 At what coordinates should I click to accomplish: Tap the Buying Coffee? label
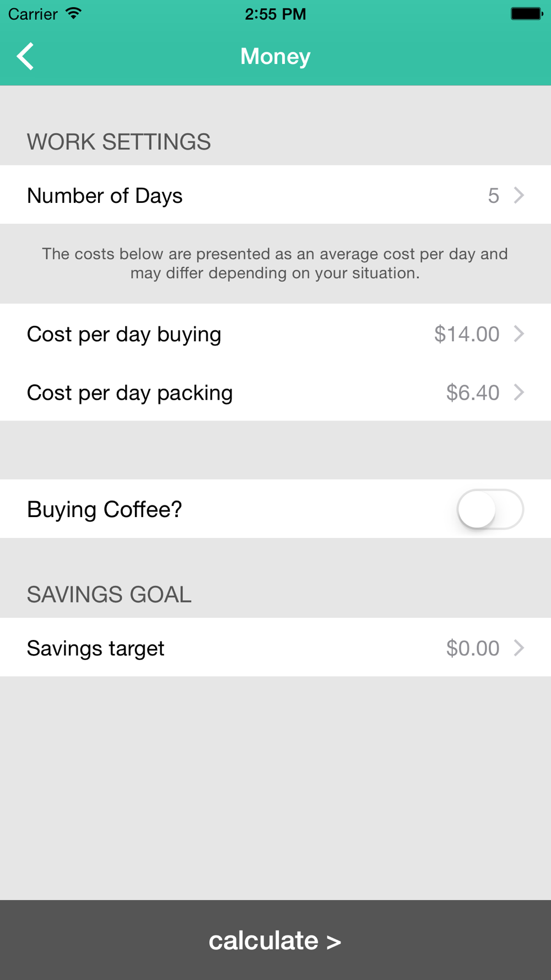click(105, 510)
